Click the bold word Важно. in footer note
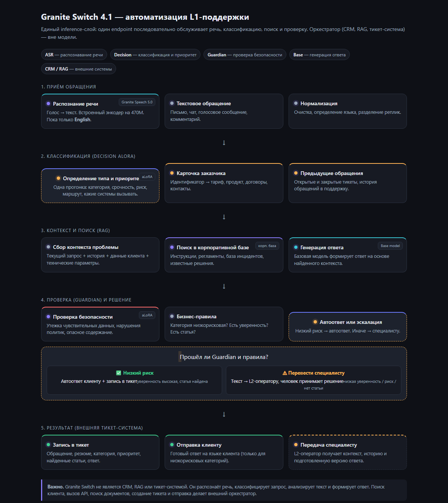The width and height of the screenshot is (448, 503). tap(56, 487)
